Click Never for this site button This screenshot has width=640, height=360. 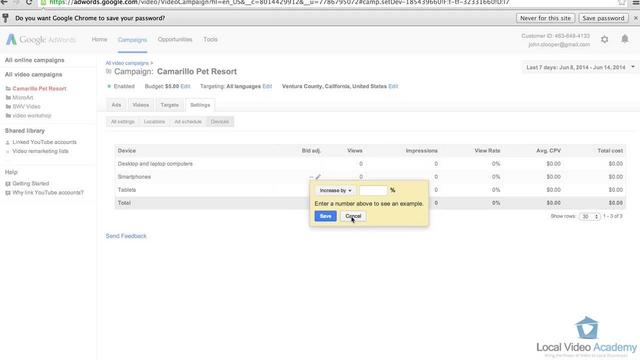[545, 18]
